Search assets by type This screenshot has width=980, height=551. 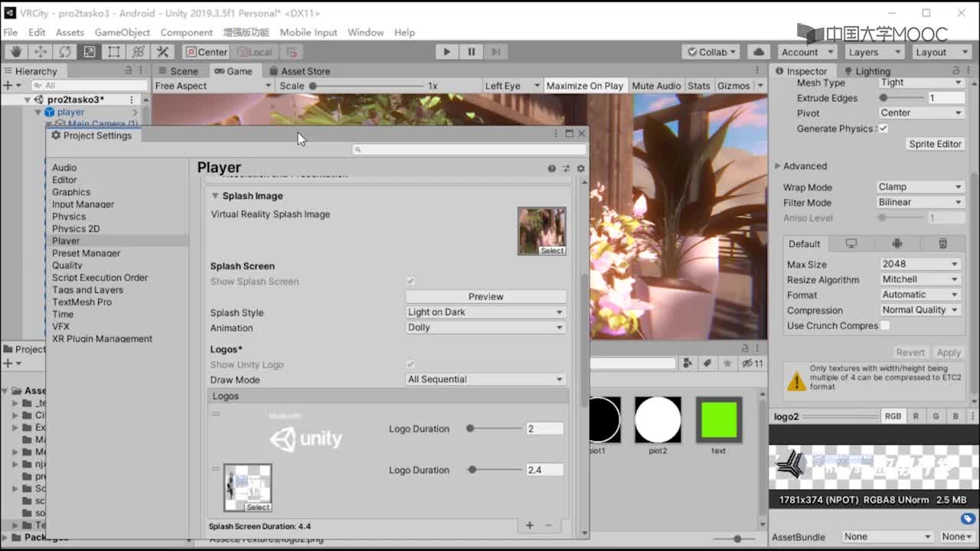pos(688,364)
